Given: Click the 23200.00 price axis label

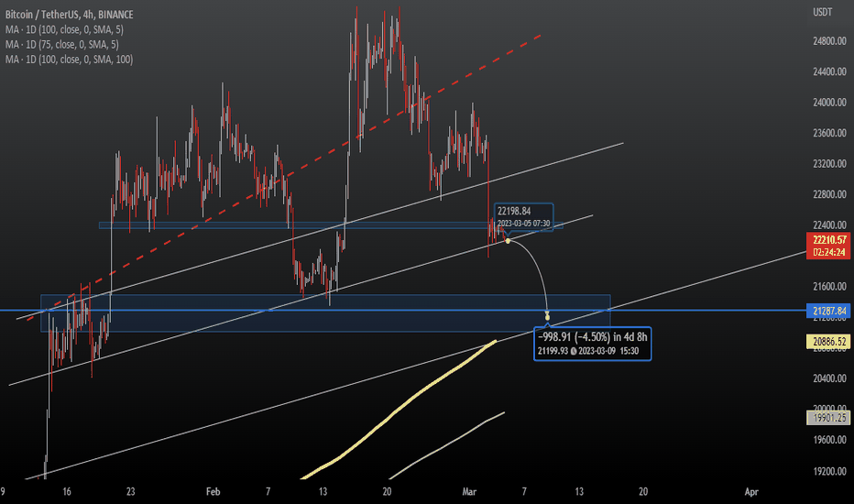Looking at the screenshot, I should [829, 163].
